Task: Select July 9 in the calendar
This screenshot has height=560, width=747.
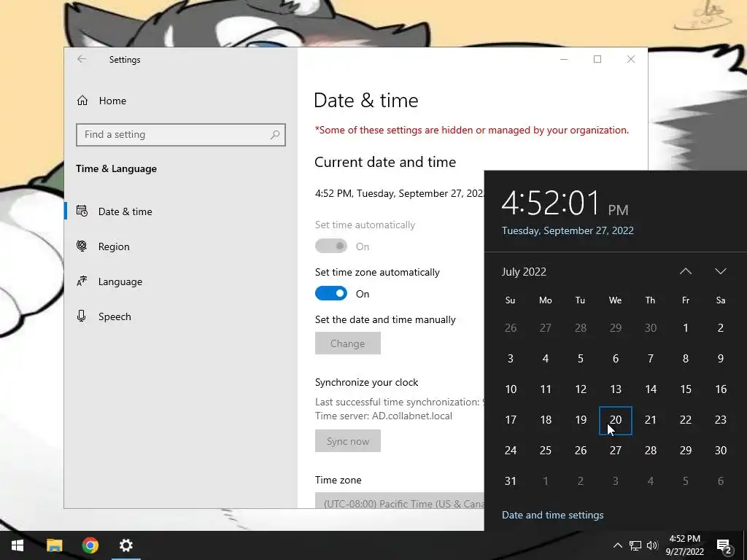Action: click(720, 359)
